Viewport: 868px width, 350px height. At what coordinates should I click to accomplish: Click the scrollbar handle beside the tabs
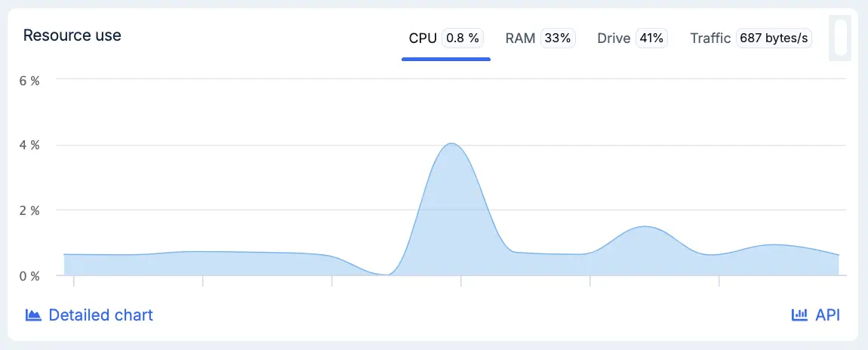click(x=841, y=38)
